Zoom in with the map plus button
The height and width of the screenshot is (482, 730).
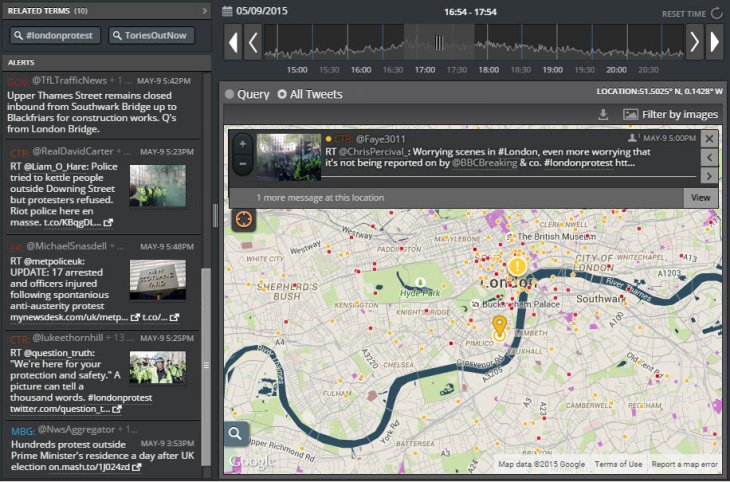(x=243, y=144)
